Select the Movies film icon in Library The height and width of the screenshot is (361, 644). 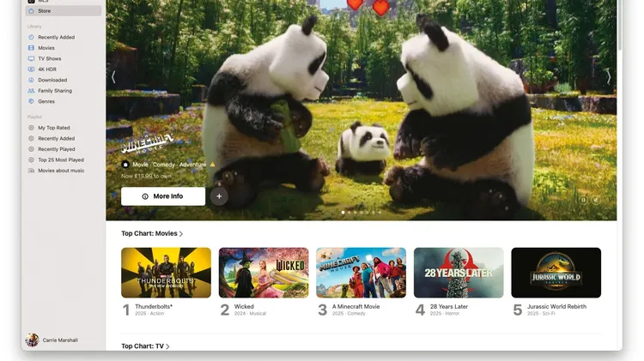pos(31,48)
